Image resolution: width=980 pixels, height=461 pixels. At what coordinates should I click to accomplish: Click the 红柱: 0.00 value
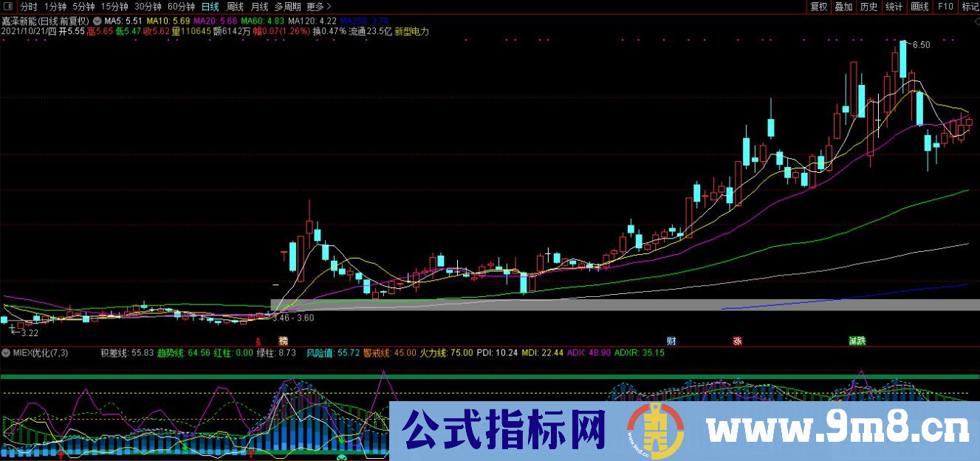[233, 353]
